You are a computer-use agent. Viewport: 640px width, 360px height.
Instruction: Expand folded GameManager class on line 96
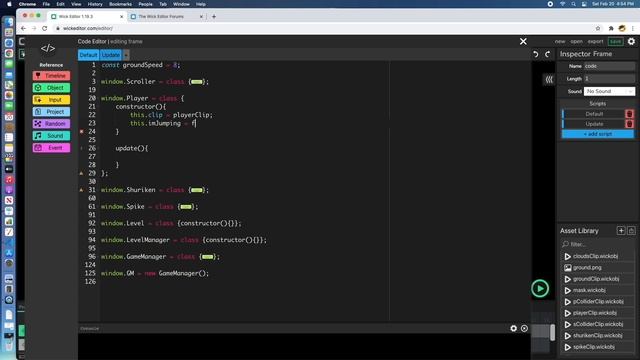point(207,257)
